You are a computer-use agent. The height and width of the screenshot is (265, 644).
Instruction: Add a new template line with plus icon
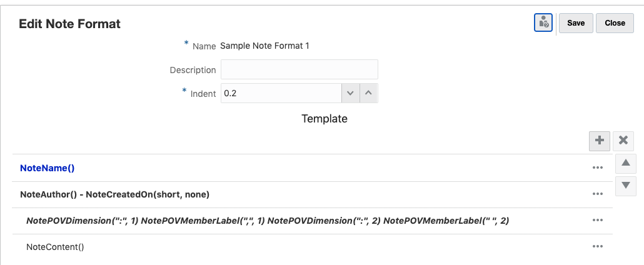coord(599,141)
